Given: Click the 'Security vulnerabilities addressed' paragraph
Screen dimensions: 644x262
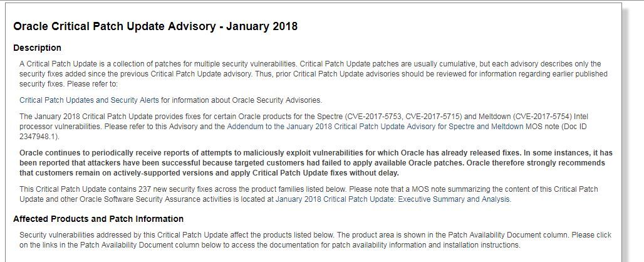Looking at the screenshot, I should point(316,240).
